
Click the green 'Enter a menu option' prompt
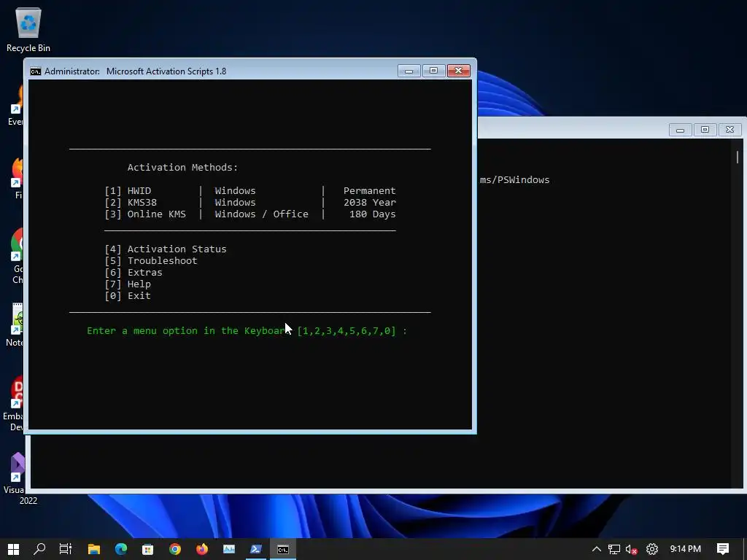(x=247, y=331)
